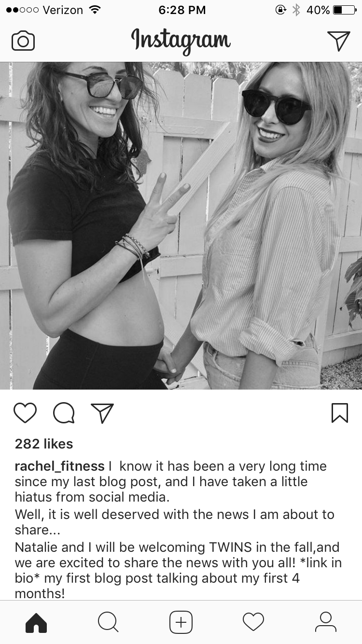362x644 pixels.
Task: Go to the Home feed tab
Action: (x=36, y=622)
